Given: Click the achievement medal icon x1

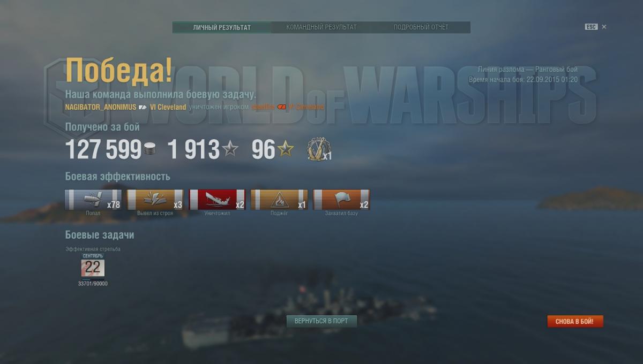Looking at the screenshot, I should (x=318, y=149).
